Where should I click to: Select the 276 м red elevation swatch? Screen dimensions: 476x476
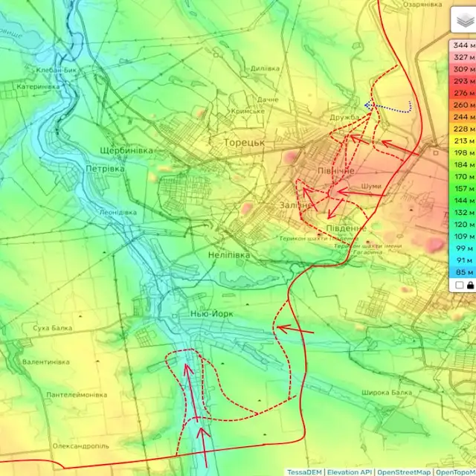(x=461, y=93)
